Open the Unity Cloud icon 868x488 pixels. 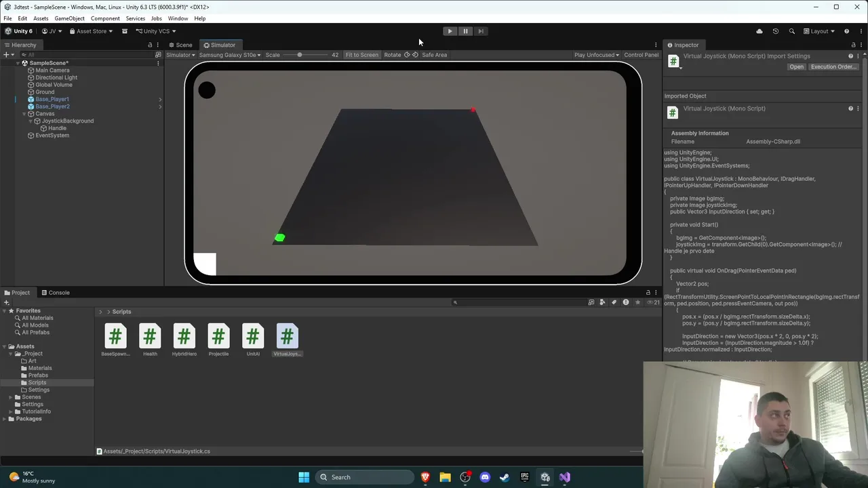tap(759, 31)
